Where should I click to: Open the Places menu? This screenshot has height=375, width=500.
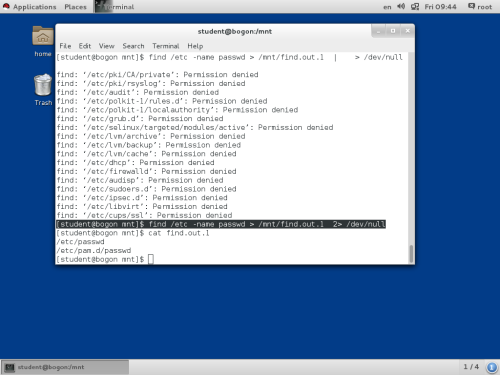[75, 7]
